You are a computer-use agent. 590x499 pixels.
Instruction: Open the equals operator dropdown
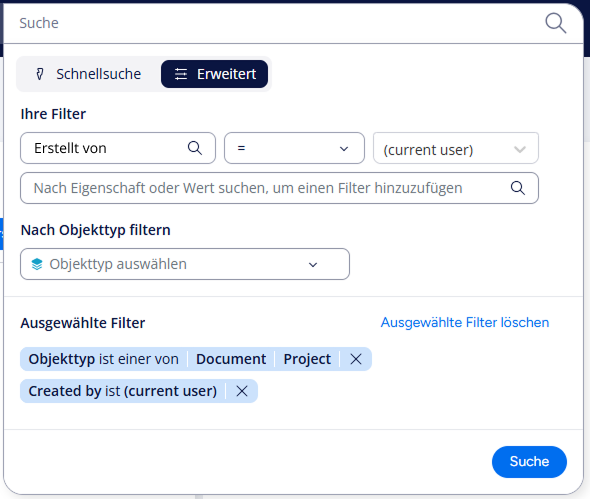click(x=294, y=148)
